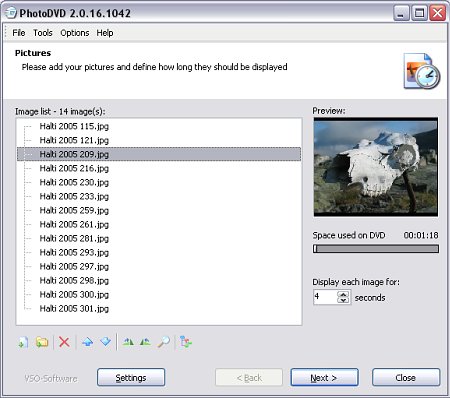
Task: Click the Close button
Action: pyautogui.click(x=406, y=378)
